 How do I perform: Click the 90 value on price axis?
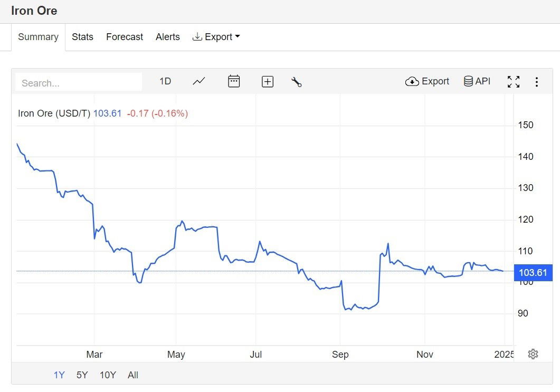coord(523,313)
